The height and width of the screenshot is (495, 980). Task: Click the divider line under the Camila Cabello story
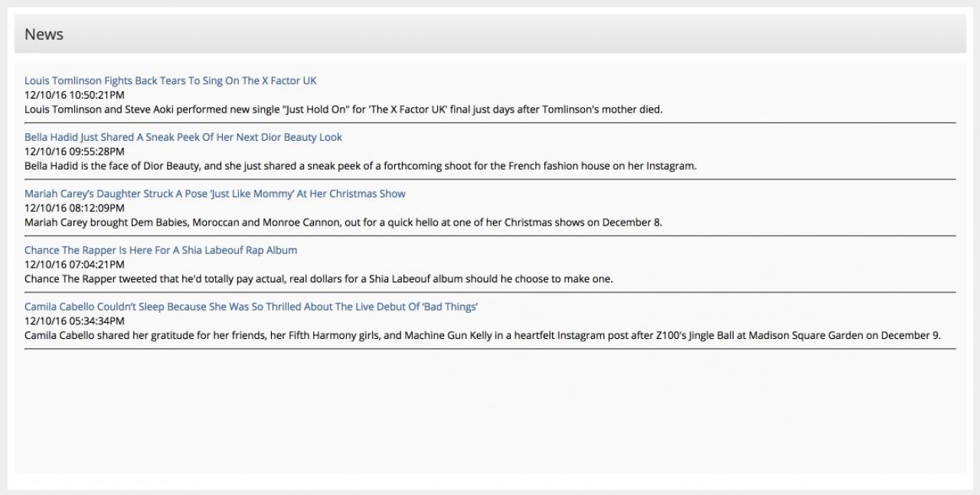click(490, 349)
